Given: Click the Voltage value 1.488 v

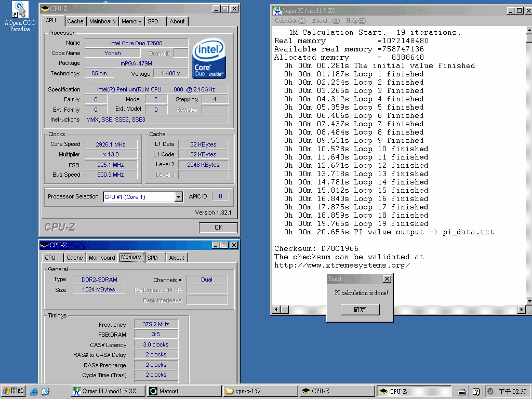Looking at the screenshot, I should click(x=170, y=73).
